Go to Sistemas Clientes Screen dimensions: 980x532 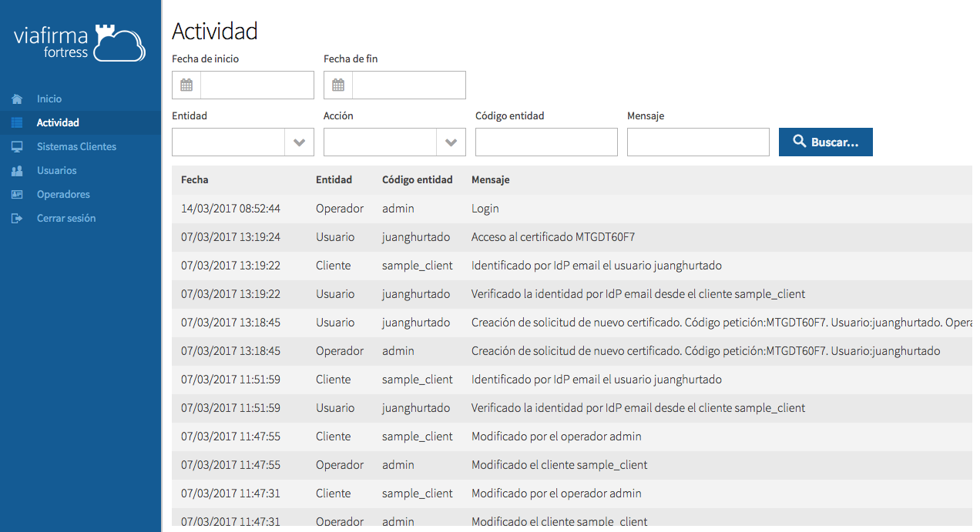click(x=76, y=146)
